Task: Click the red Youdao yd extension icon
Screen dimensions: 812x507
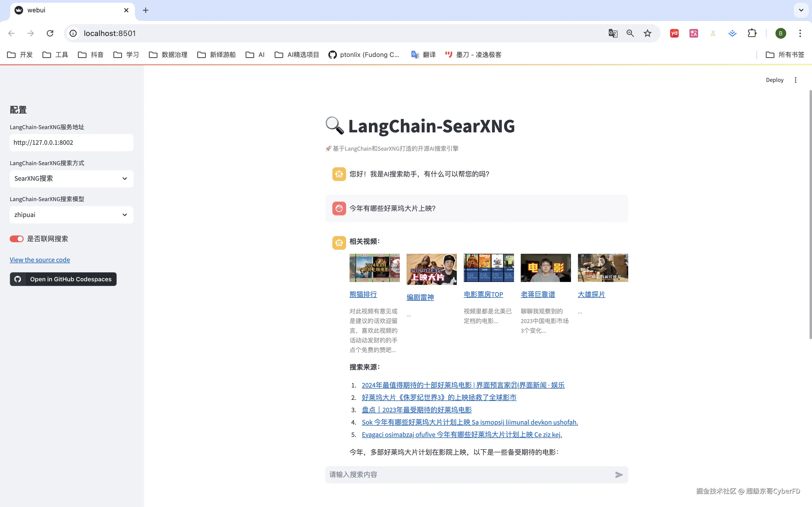Action: click(x=674, y=33)
